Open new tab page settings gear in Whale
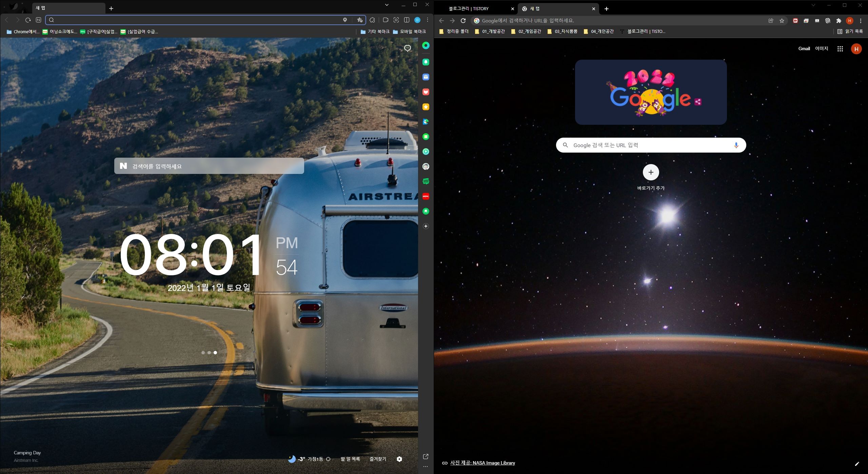Image resolution: width=868 pixels, height=474 pixels. click(399, 459)
